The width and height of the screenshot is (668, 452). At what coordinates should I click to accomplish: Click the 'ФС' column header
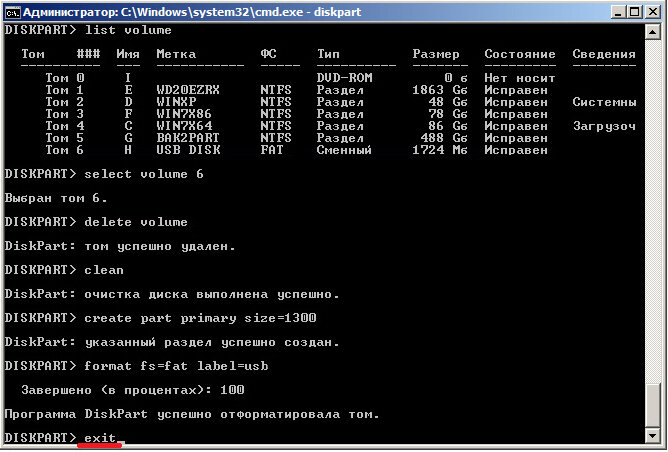[268, 54]
